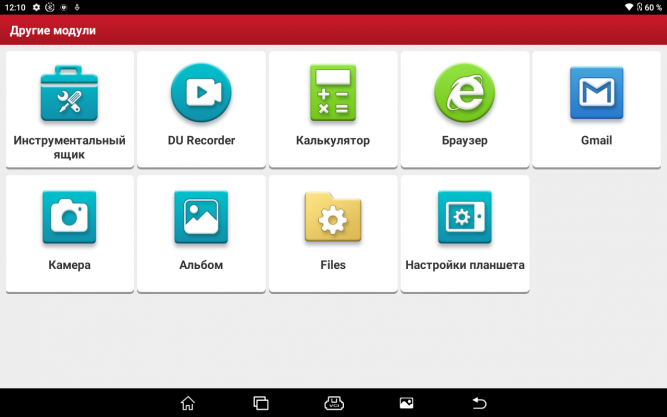
Task: Tap the Home navigation icon
Action: click(188, 403)
